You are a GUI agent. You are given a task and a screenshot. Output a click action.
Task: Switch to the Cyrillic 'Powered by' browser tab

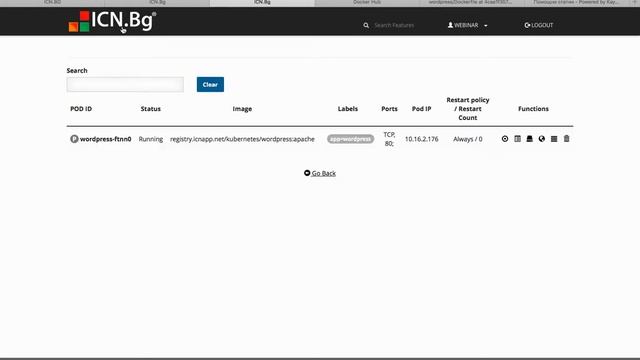click(576, 2)
